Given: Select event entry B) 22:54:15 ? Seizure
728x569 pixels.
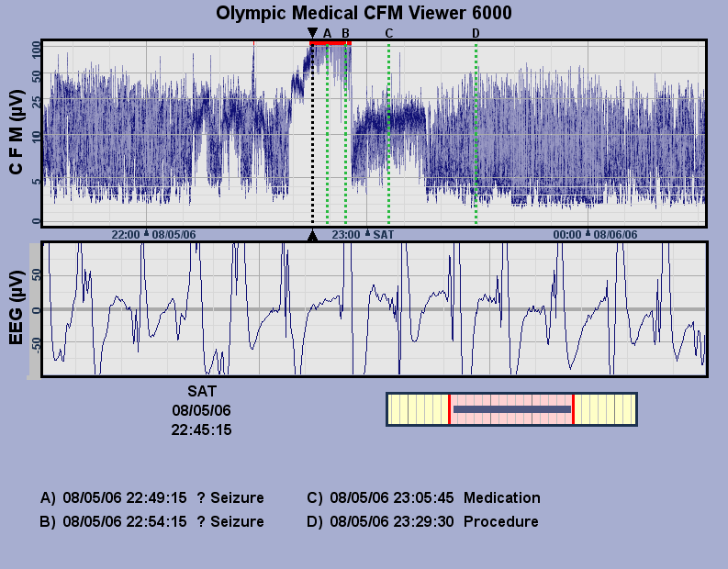Looking at the screenshot, I should point(152,521).
